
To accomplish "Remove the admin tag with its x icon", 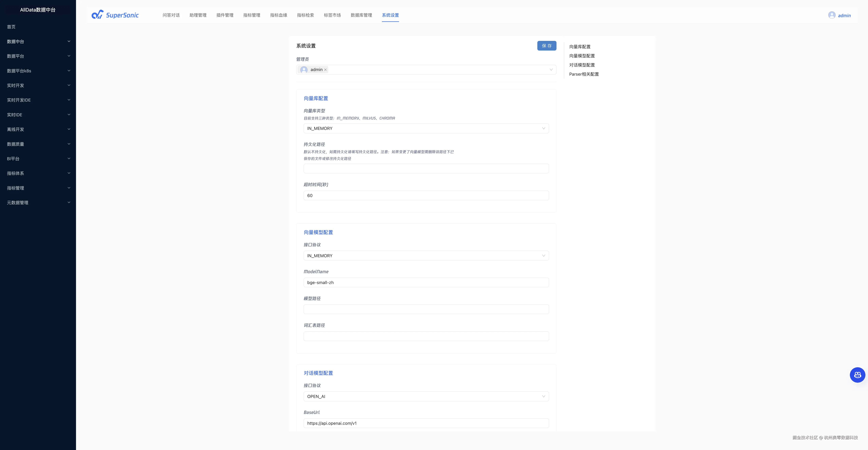I will point(325,70).
